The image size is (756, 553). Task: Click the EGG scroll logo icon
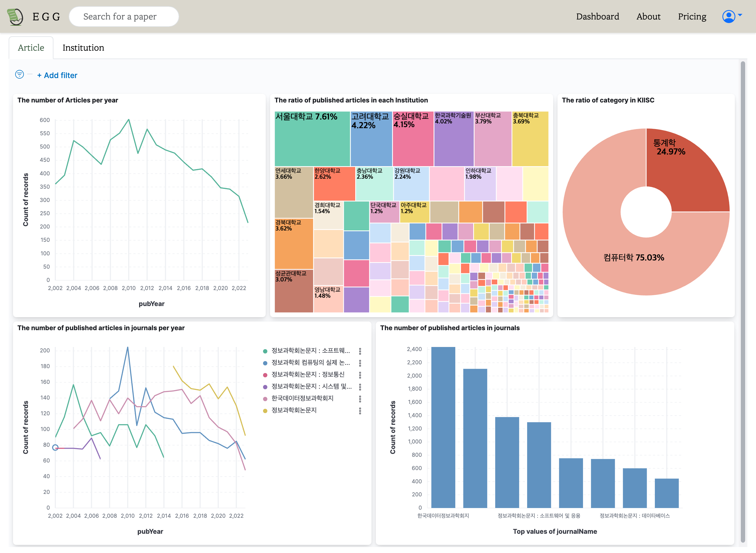tap(15, 17)
